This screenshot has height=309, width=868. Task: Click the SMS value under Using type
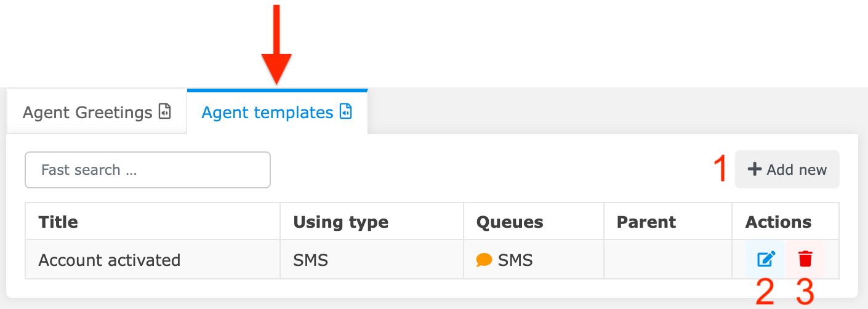point(311,260)
